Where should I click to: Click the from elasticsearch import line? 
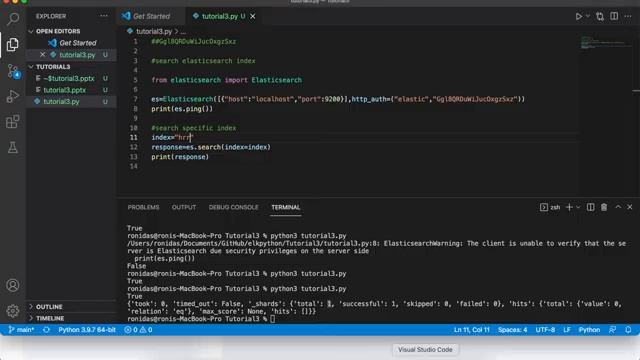pyautogui.click(x=227, y=80)
